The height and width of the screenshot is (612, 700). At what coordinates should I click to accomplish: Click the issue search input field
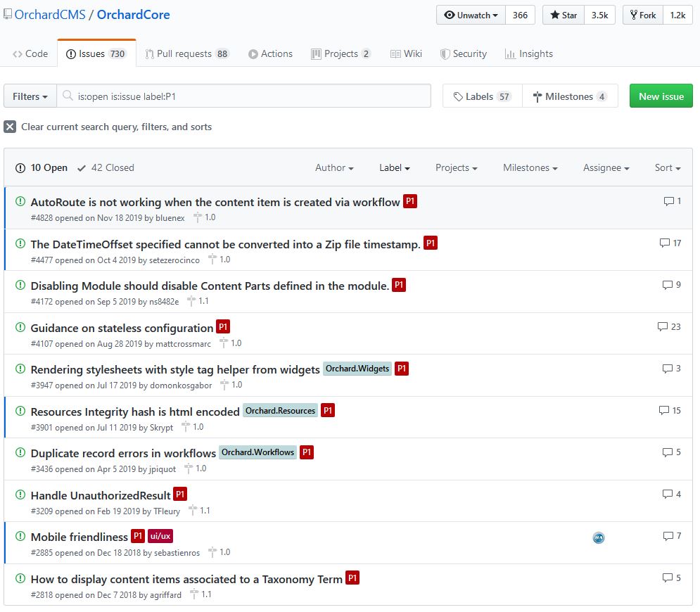pyautogui.click(x=243, y=96)
